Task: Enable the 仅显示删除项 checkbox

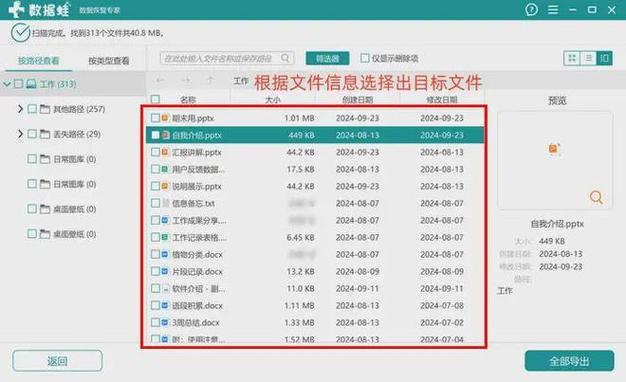Action: (x=365, y=58)
